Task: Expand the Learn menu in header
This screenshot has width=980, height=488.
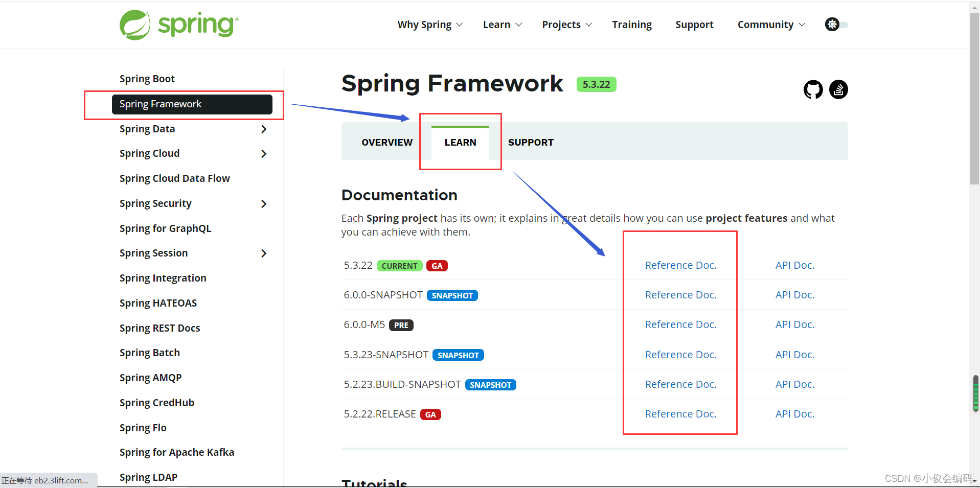Action: 503,25
